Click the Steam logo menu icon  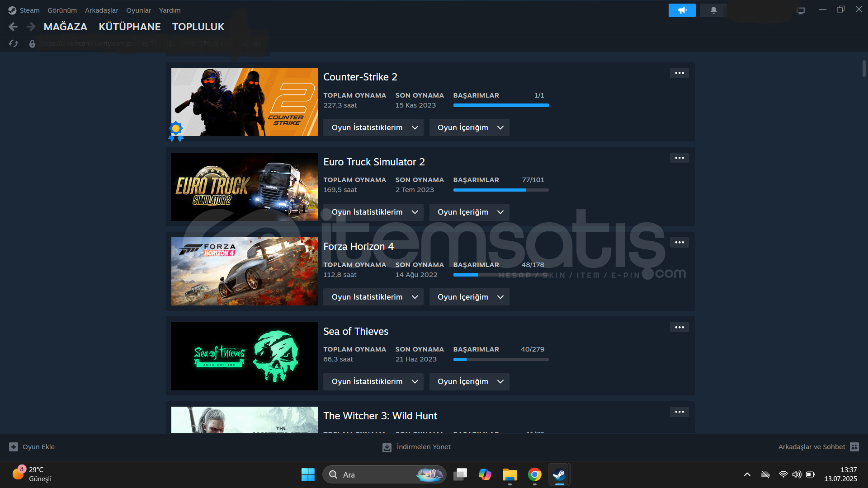[12, 10]
